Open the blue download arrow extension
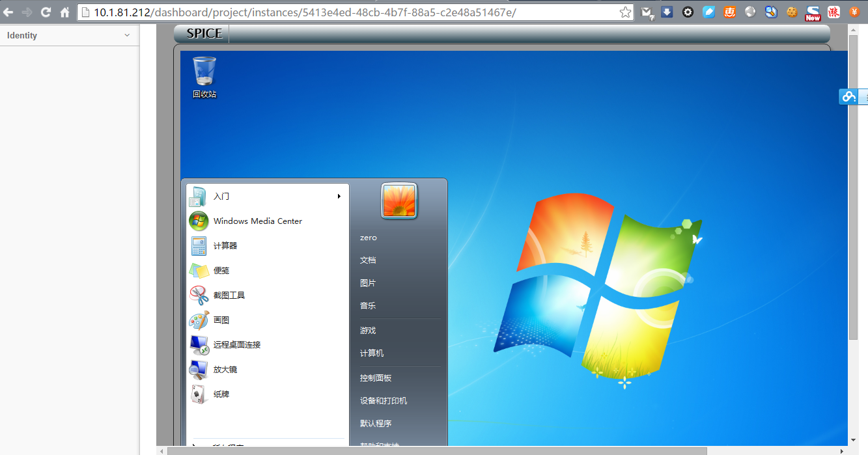Viewport: 868px width, 455px height. [667, 12]
